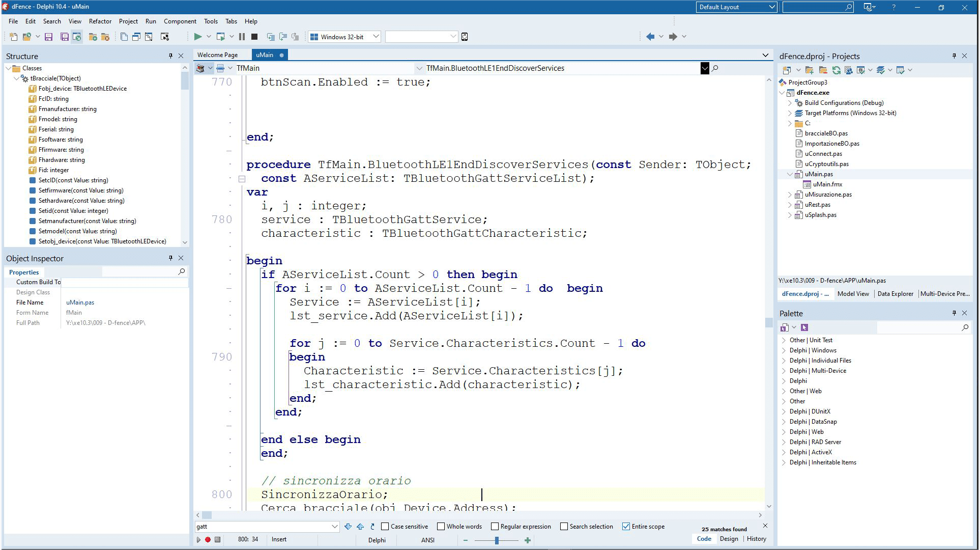The image size is (980, 550).
Task: Open the Properties tab in Object Inspector
Action: 24,272
